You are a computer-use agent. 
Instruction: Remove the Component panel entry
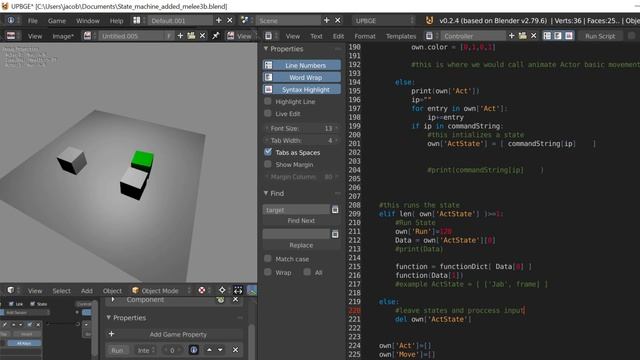tap(236, 300)
